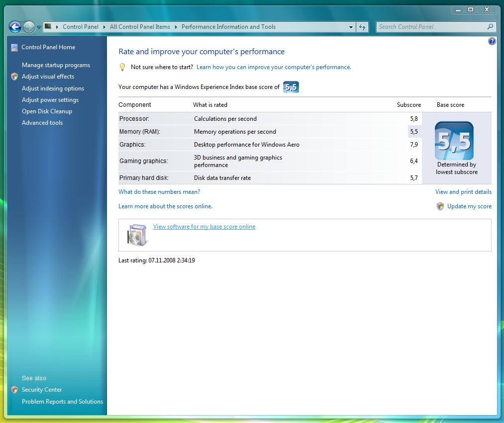This screenshot has height=423, width=504.
Task: Open Control Panel Home
Action: pyautogui.click(x=48, y=47)
